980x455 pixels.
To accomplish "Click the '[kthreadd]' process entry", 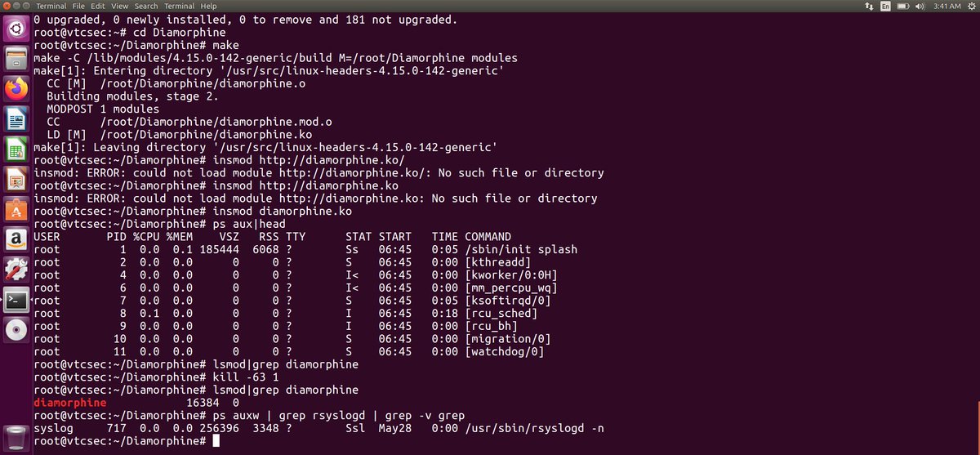I will tap(498, 262).
